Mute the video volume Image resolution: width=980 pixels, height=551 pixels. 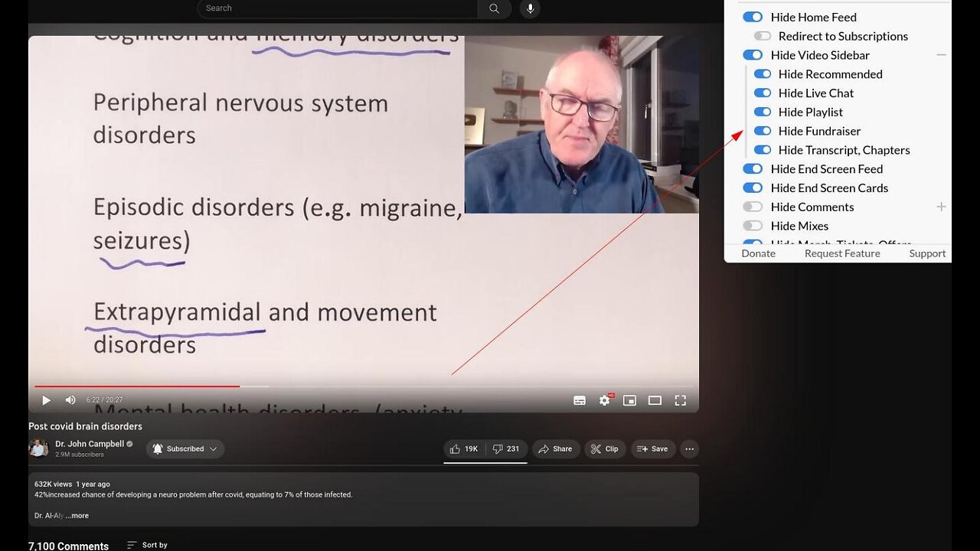pyautogui.click(x=70, y=400)
